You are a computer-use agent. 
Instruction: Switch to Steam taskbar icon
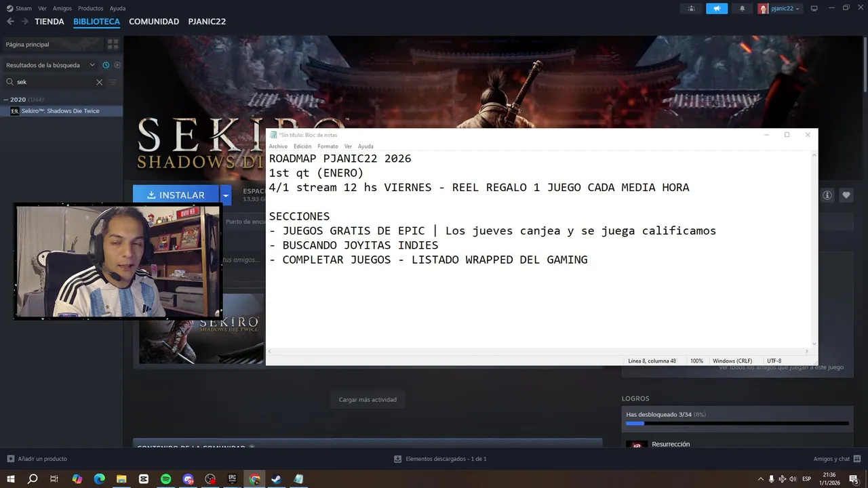[277, 479]
